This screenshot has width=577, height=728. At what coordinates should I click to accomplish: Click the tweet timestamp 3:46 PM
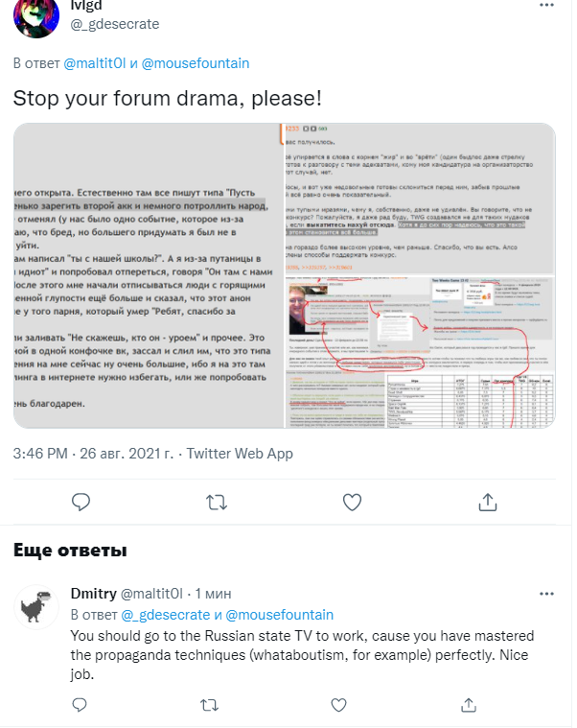pos(40,454)
